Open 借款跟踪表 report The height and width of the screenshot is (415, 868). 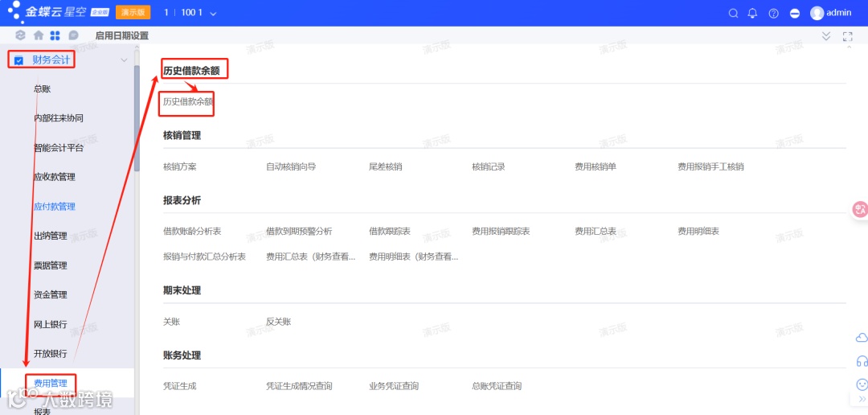point(390,231)
